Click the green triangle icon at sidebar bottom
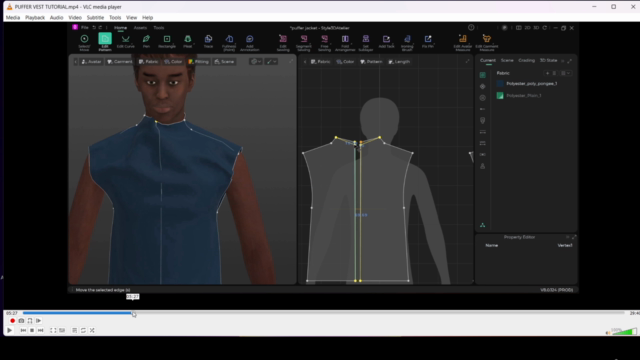Image resolution: width=640 pixels, height=360 pixels. pyautogui.click(x=482, y=225)
